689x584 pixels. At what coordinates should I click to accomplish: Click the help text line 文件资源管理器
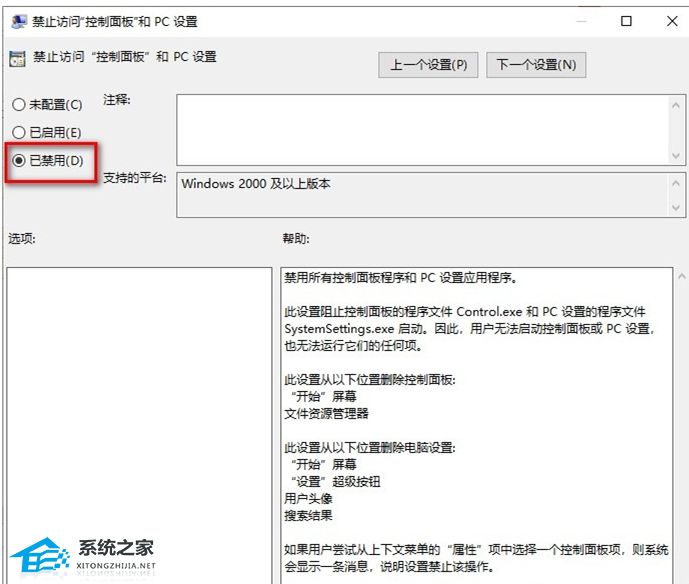(326, 414)
